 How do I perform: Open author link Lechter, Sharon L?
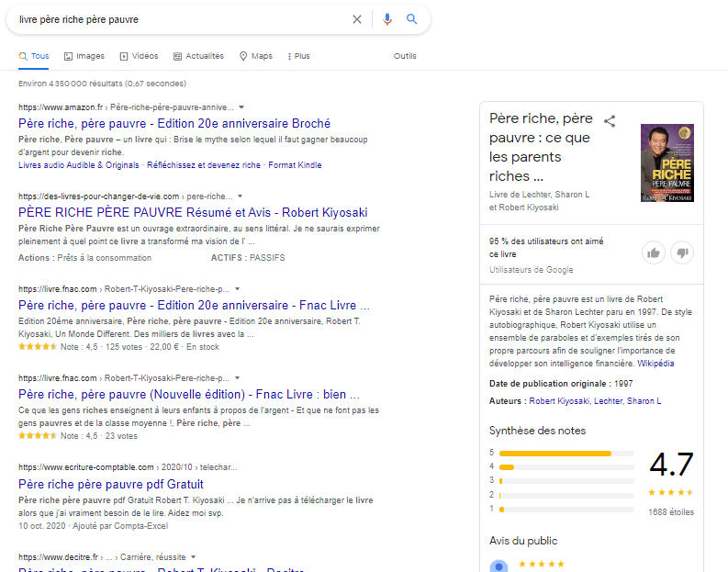pos(627,401)
